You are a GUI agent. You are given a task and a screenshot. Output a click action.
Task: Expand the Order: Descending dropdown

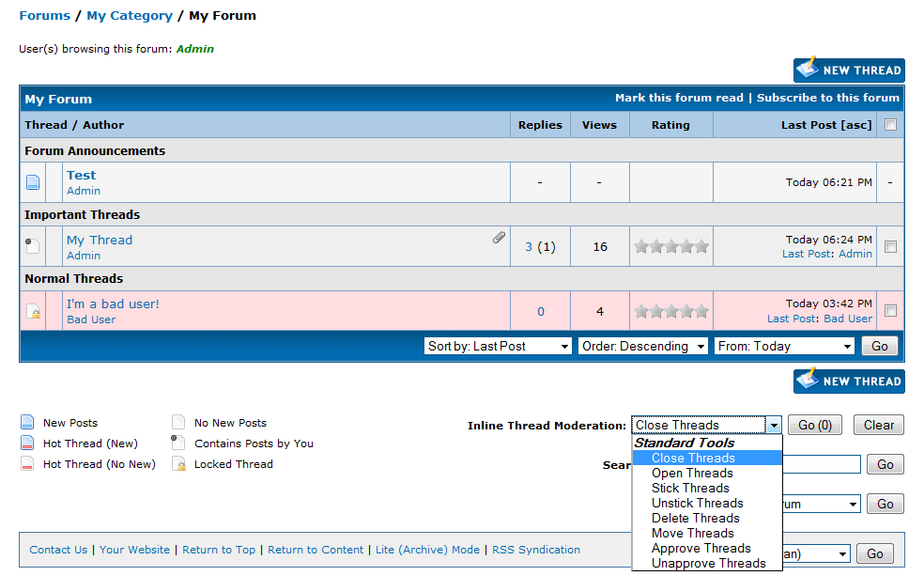[x=643, y=346]
